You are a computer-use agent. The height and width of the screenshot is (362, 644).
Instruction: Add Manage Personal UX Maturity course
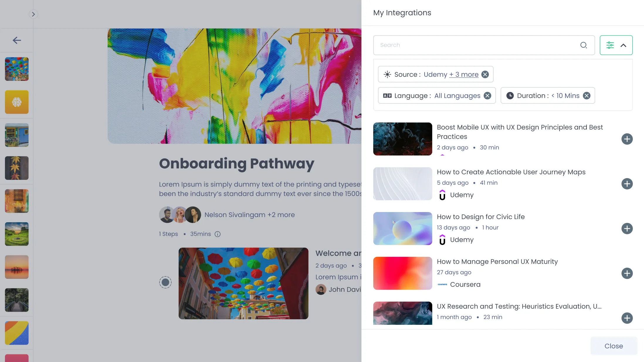[627, 273]
